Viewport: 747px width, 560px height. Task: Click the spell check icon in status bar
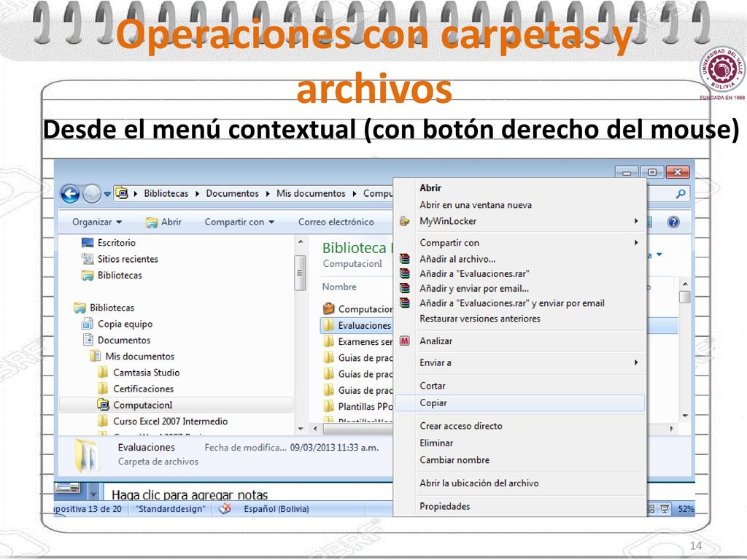click(x=225, y=509)
